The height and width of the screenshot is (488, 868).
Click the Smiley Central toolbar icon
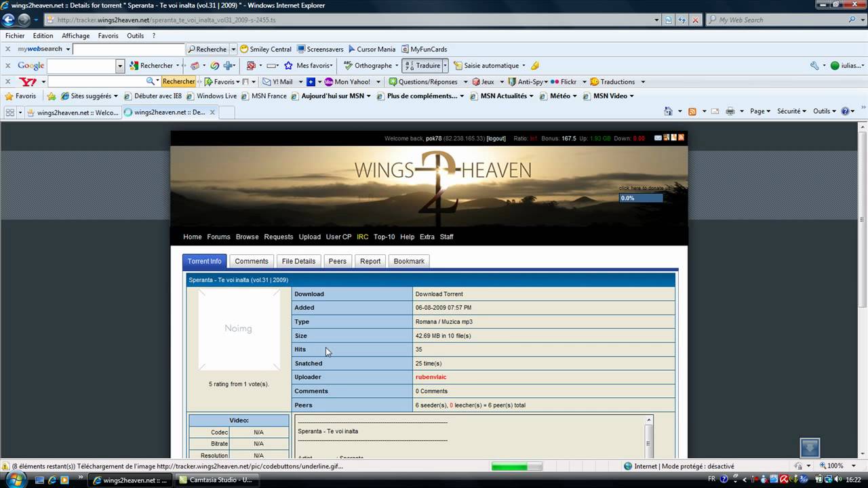pyautogui.click(x=244, y=49)
